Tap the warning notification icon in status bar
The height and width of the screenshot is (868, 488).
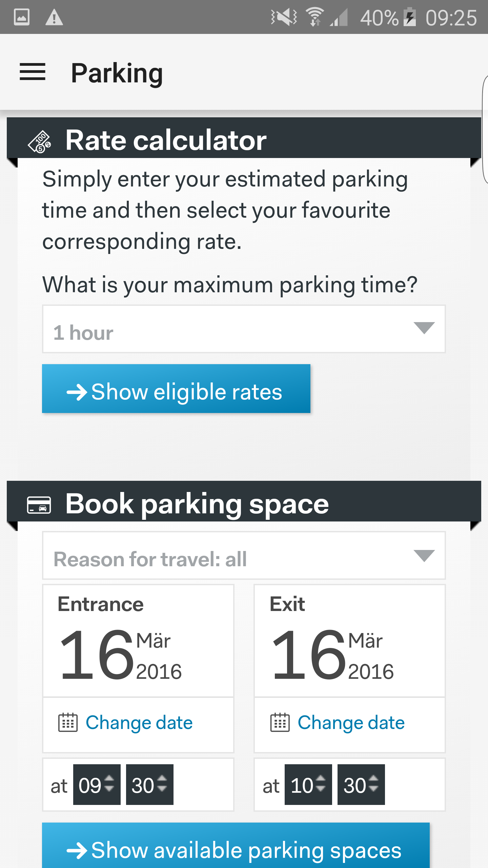(x=54, y=17)
